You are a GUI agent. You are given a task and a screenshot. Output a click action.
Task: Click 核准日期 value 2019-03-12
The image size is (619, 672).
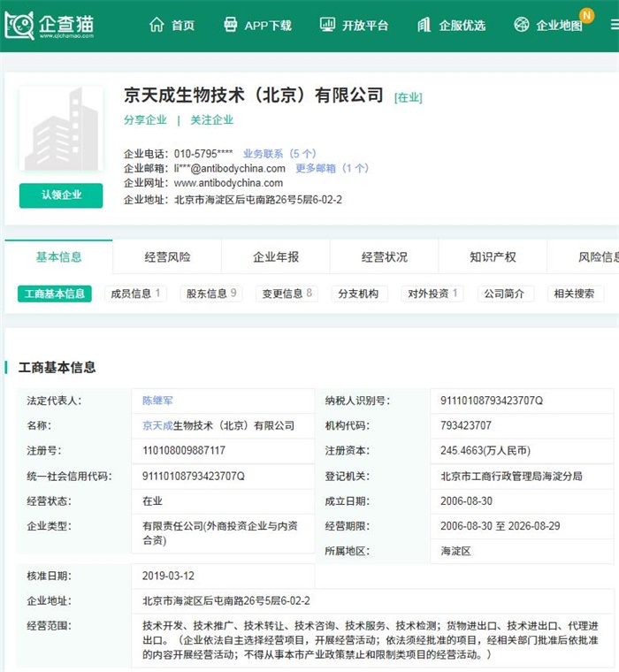168,576
